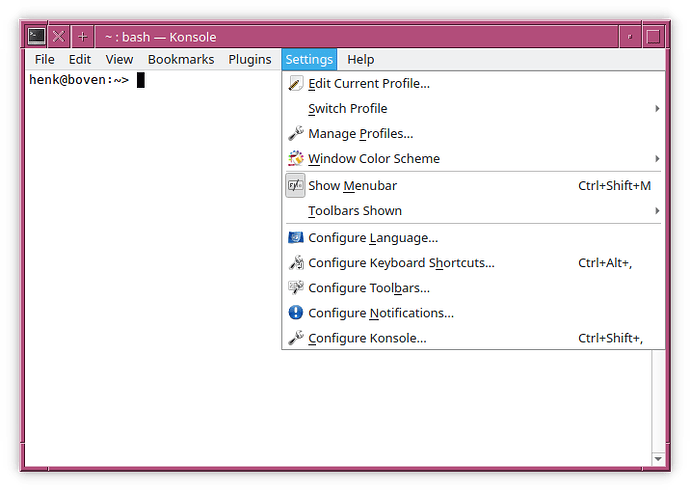690x490 pixels.
Task: Choose Configure Keyboard Shortcuts icon item
Action: tap(295, 263)
